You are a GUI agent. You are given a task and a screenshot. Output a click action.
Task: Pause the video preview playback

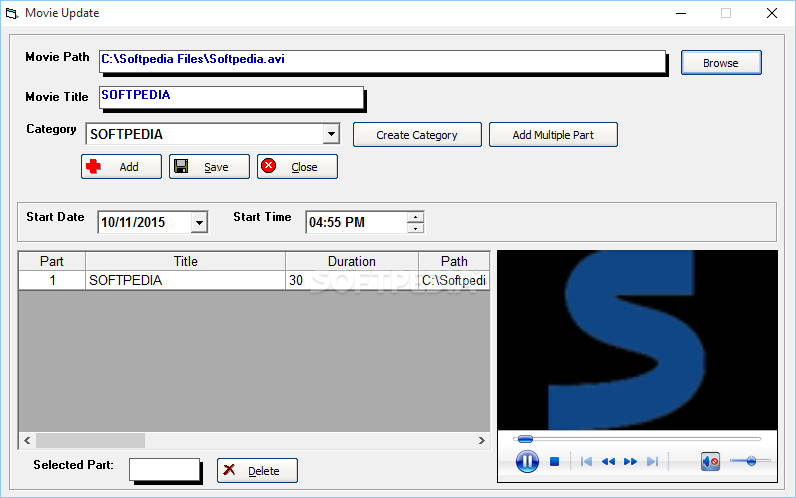point(527,461)
